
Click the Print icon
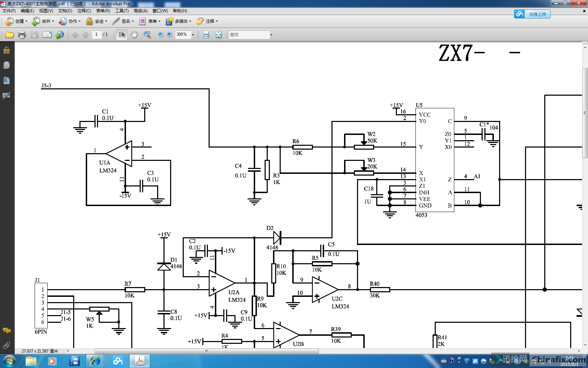tap(22, 35)
